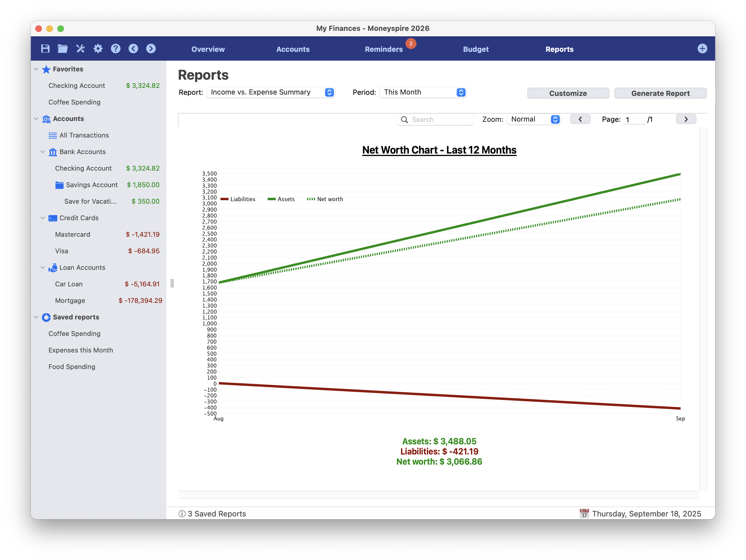The height and width of the screenshot is (560, 746).
Task: Open settings via the gear icon
Action: [x=98, y=49]
